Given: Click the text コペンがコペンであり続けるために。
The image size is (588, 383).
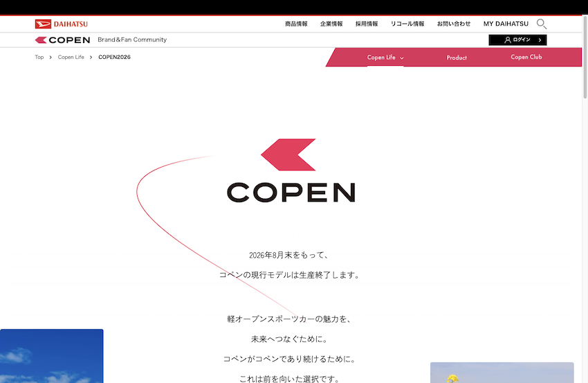Looking at the screenshot, I should coord(289,359).
